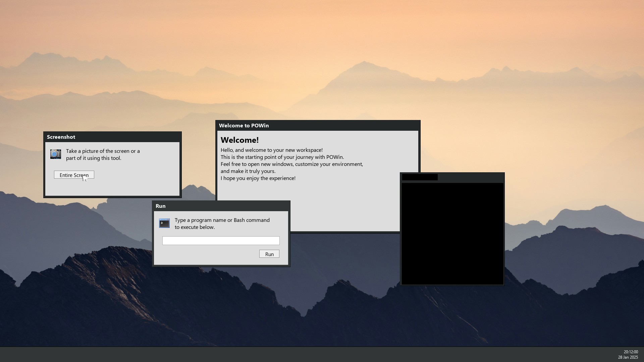
Task: Click the bold Welcome! heading
Action: [239, 140]
